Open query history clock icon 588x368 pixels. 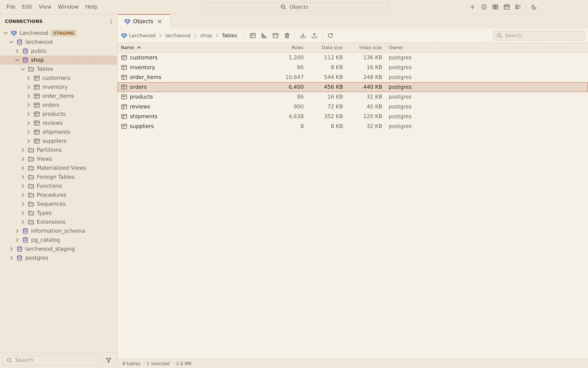pyautogui.click(x=483, y=7)
